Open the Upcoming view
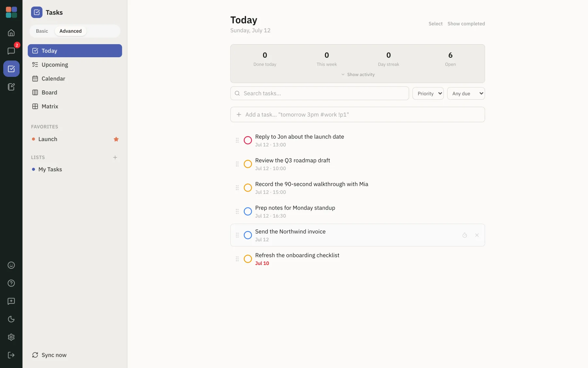Viewport: 588px width, 368px height. pyautogui.click(x=75, y=65)
